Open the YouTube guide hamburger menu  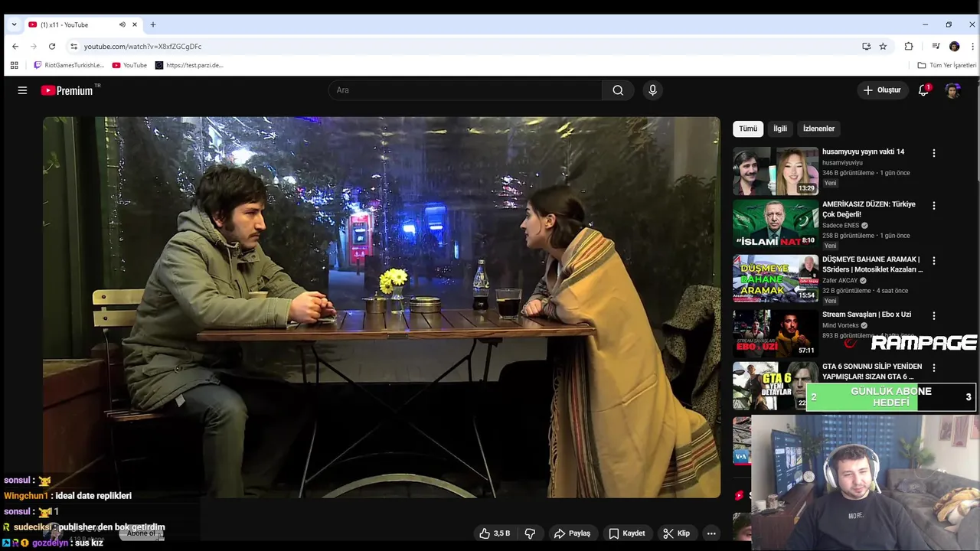pyautogui.click(x=22, y=90)
